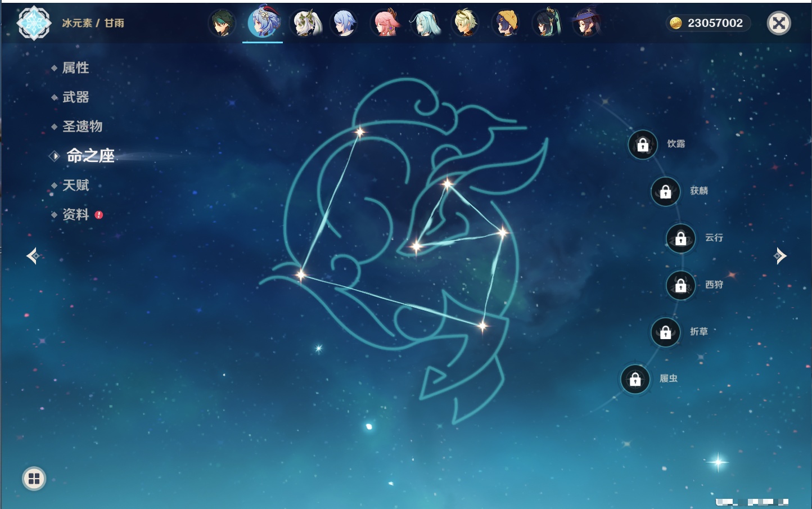The width and height of the screenshot is (812, 509).
Task: Select the locked 履虫 constellation node
Action: (x=635, y=380)
